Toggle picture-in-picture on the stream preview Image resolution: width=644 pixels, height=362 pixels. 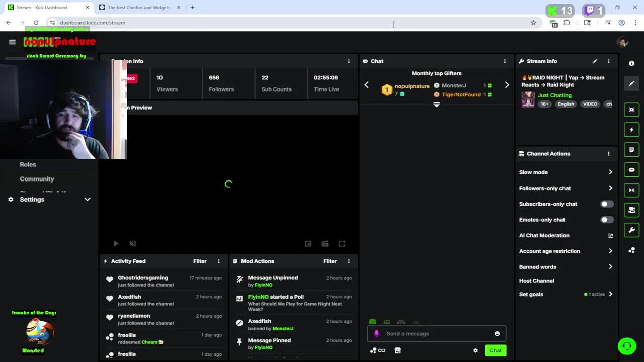(x=308, y=244)
